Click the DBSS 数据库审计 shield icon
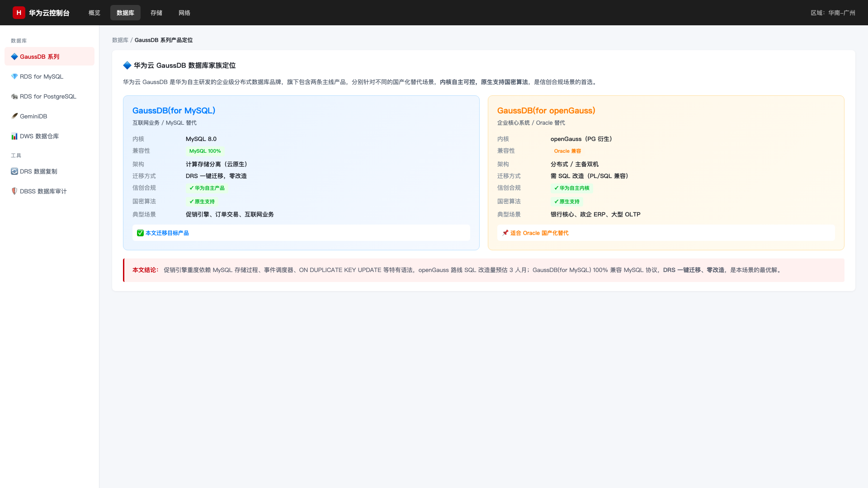Image resolution: width=868 pixels, height=488 pixels. [x=14, y=191]
